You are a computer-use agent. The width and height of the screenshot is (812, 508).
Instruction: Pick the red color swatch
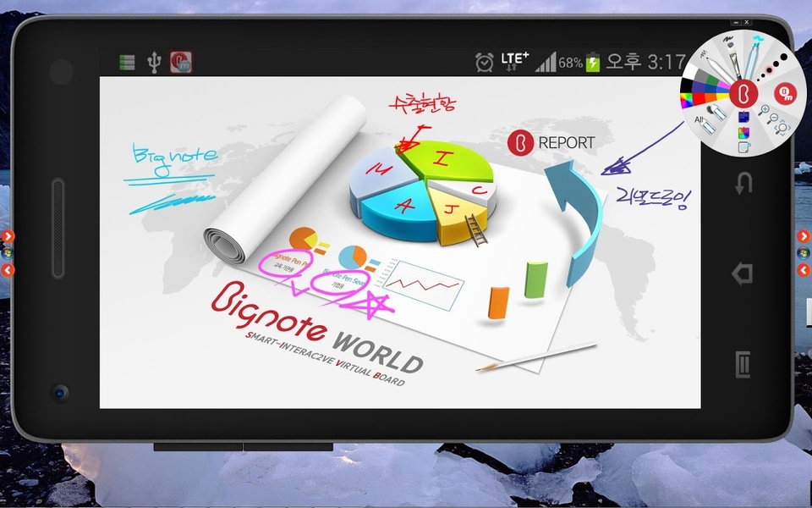pos(700,98)
